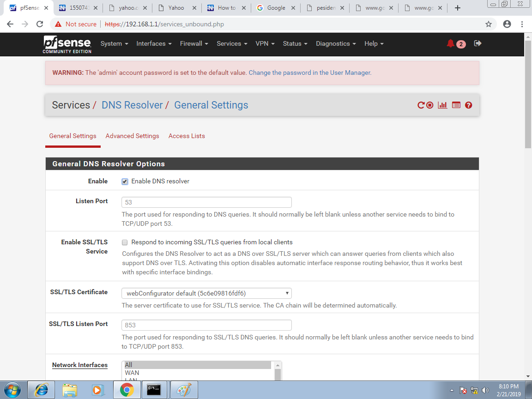Click the browser back arrow
The image size is (532, 399).
pyautogui.click(x=10, y=24)
